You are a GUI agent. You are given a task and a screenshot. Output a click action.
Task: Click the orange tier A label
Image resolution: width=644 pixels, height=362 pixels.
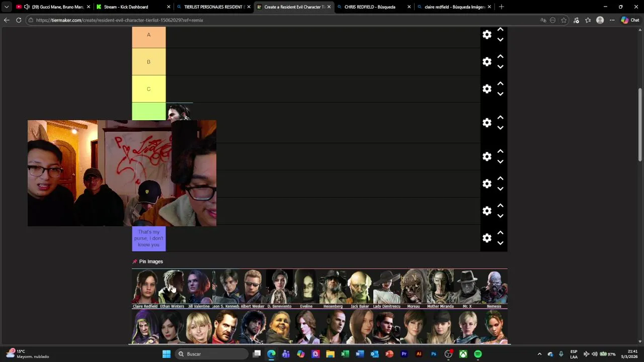(x=149, y=37)
